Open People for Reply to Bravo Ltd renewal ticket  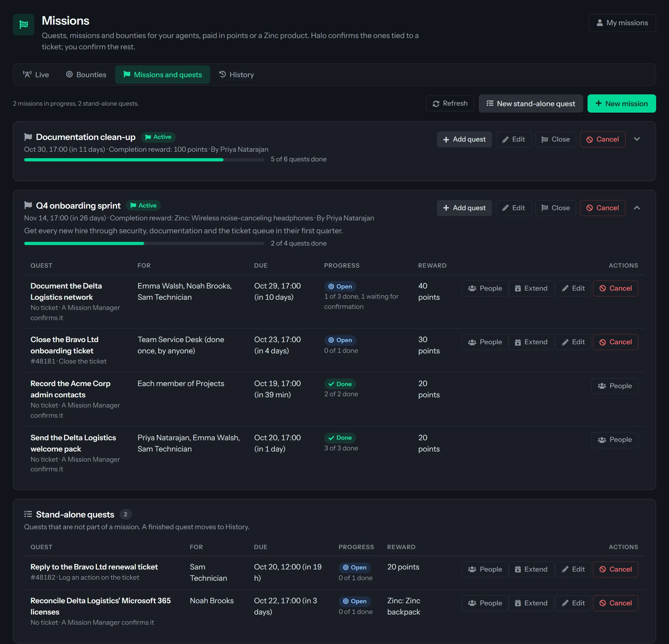click(485, 569)
